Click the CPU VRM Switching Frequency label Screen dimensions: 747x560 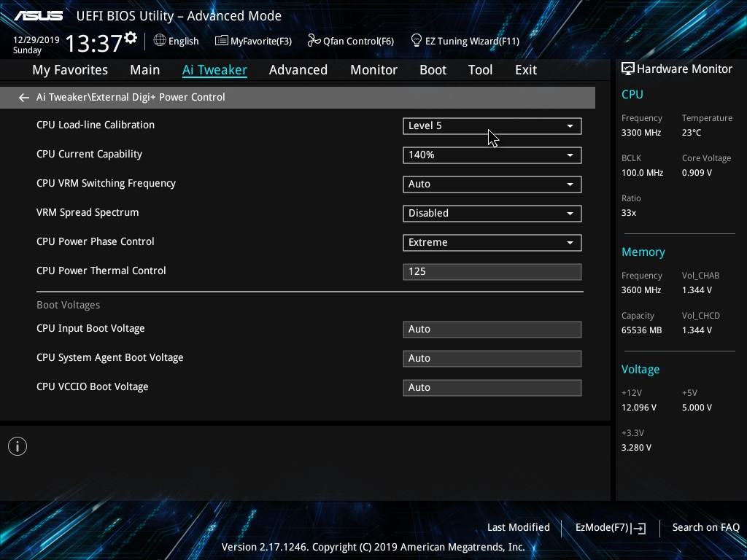(106, 183)
